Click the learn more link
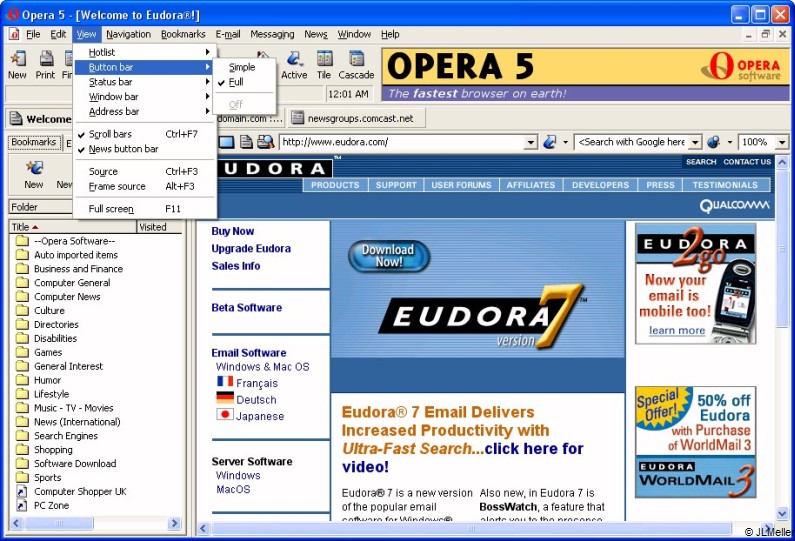 point(677,330)
